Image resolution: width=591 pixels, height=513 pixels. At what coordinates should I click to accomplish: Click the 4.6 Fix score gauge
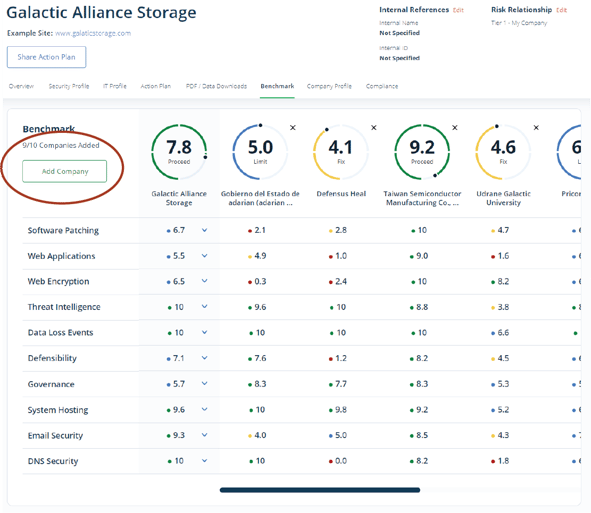pos(503,152)
